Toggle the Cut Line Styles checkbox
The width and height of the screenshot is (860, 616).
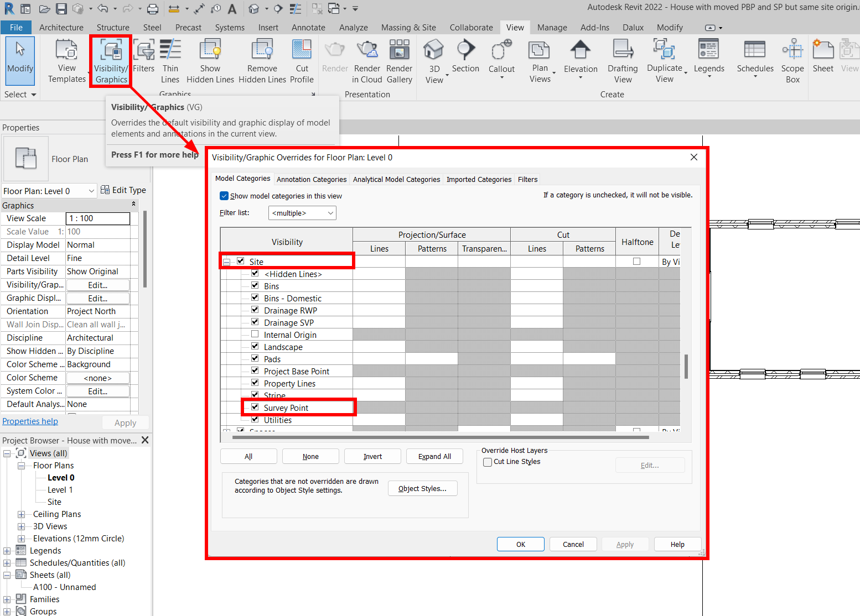[488, 462]
